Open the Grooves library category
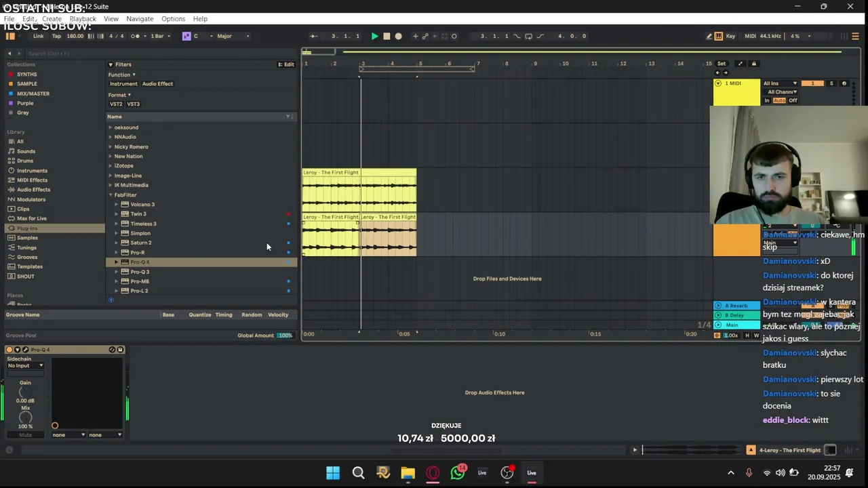 (27, 257)
